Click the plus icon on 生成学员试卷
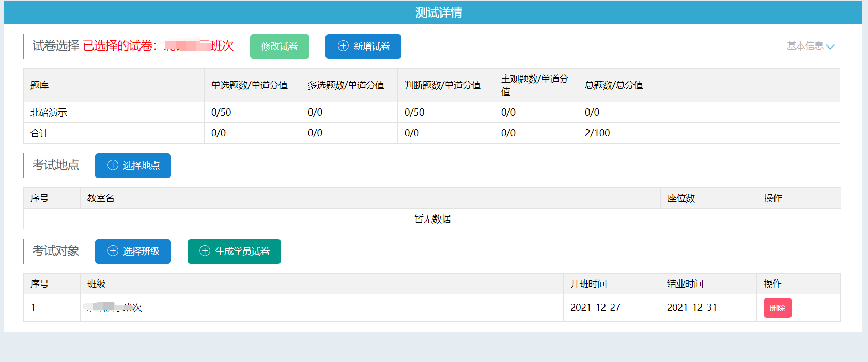 click(x=205, y=251)
